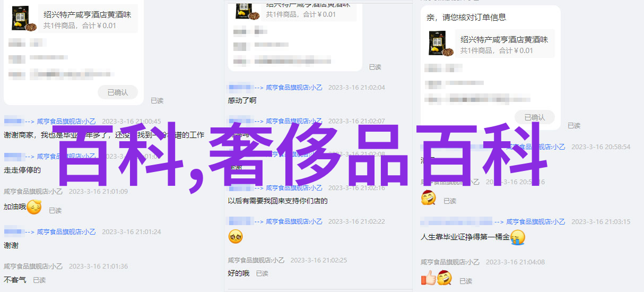Select the 不客气 reply message

tap(15, 280)
